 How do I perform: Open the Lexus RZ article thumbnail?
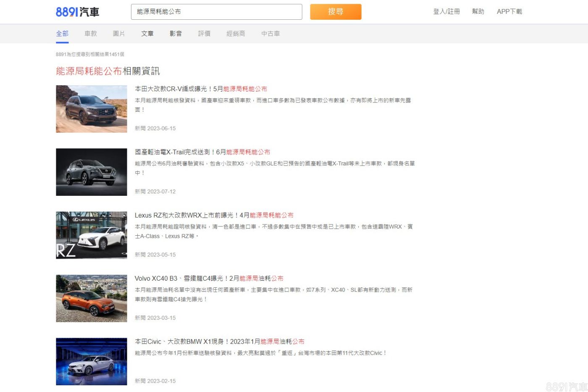(x=92, y=235)
